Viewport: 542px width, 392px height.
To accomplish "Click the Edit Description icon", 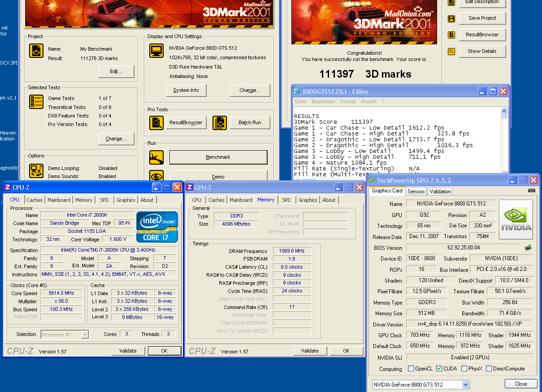I will (x=451, y=2).
